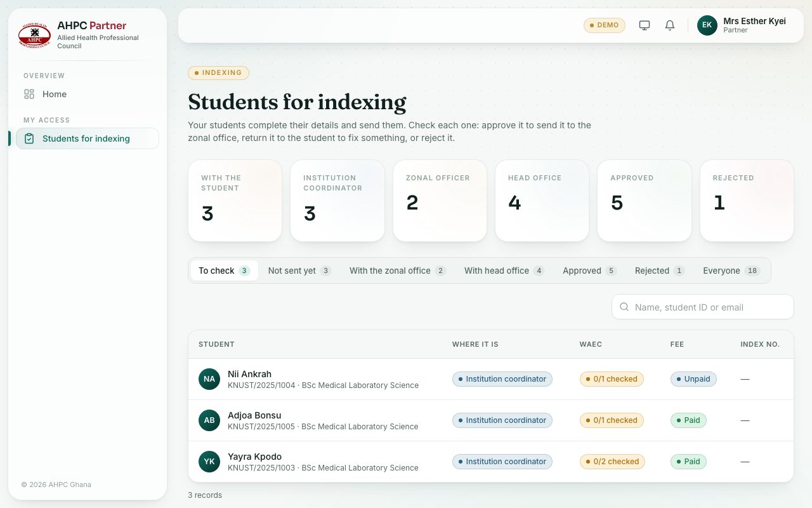The image size is (812, 508).
Task: Open notifications bell
Action: (x=670, y=25)
